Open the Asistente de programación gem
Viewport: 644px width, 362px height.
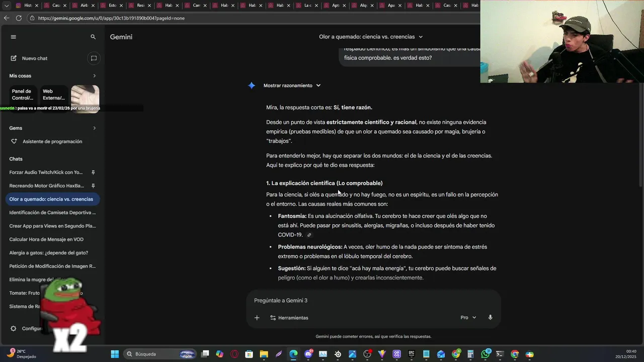point(52,142)
